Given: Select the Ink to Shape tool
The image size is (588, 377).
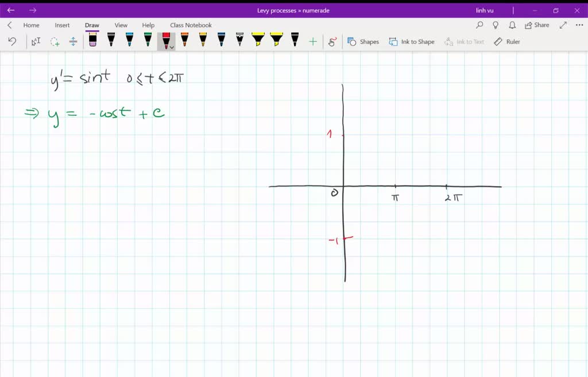Looking at the screenshot, I should (x=411, y=41).
